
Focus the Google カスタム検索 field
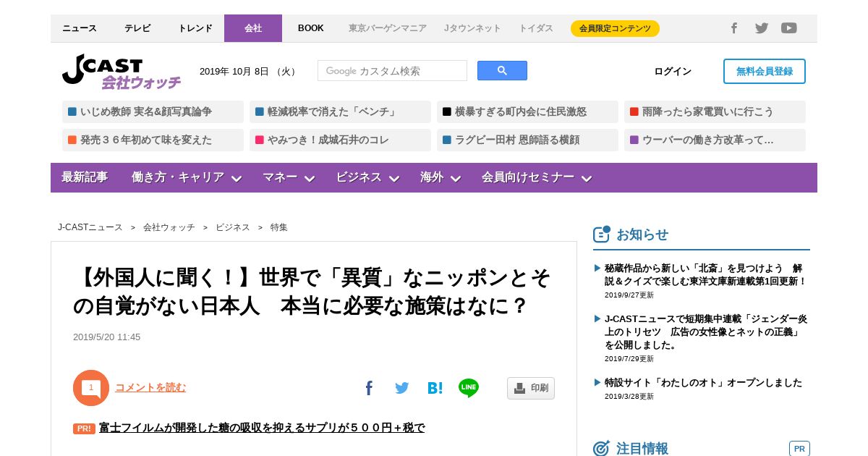393,71
